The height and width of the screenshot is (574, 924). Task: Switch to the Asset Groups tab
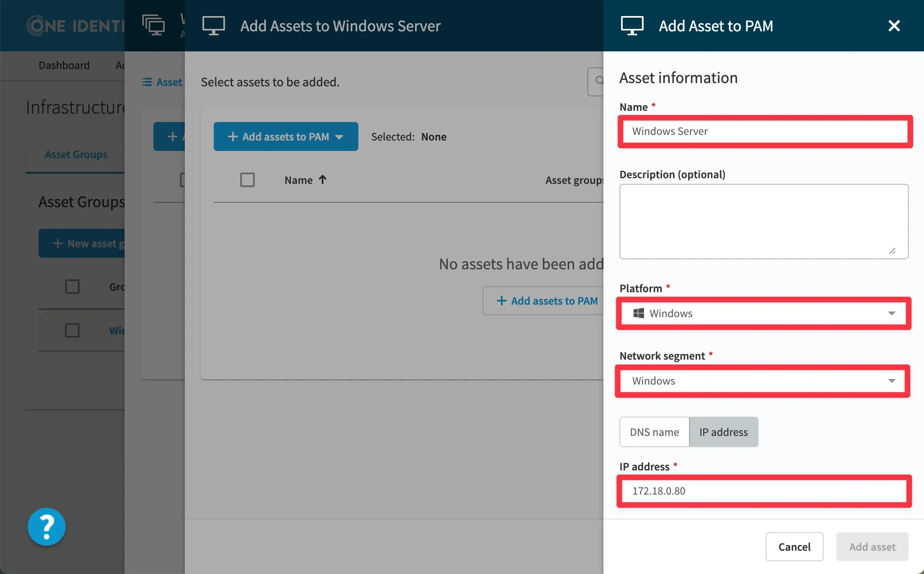click(76, 155)
